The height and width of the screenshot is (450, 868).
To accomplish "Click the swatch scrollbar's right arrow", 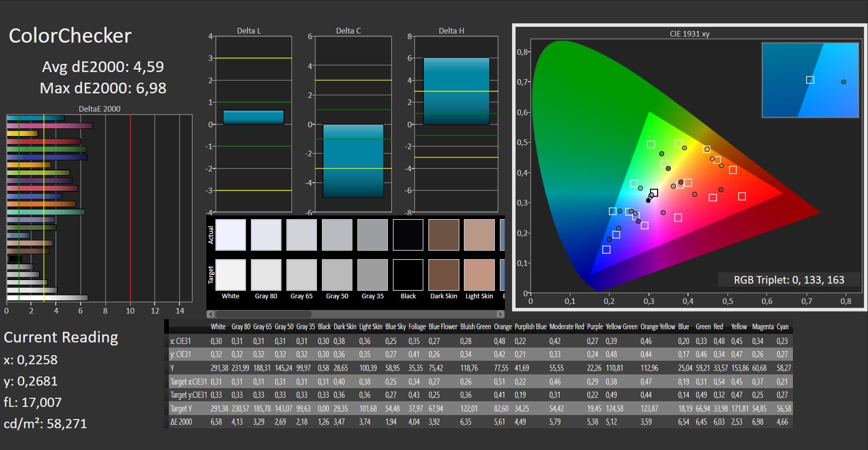I will click(500, 314).
